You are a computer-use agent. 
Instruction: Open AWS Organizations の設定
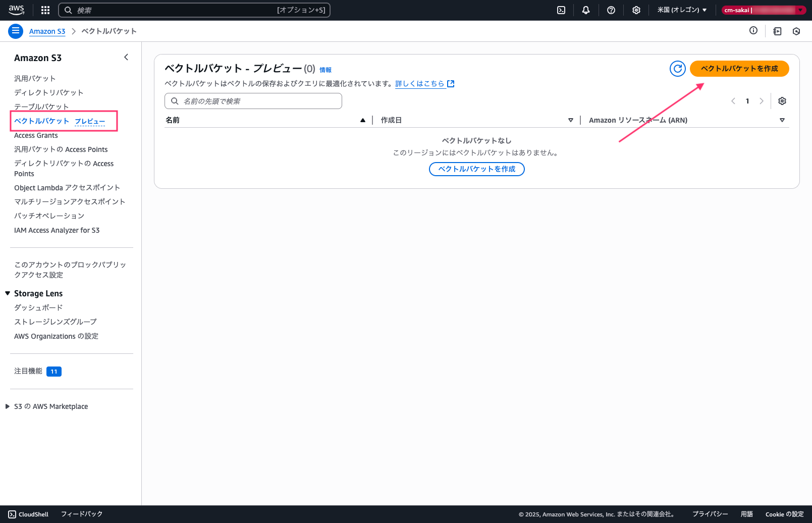(57, 336)
